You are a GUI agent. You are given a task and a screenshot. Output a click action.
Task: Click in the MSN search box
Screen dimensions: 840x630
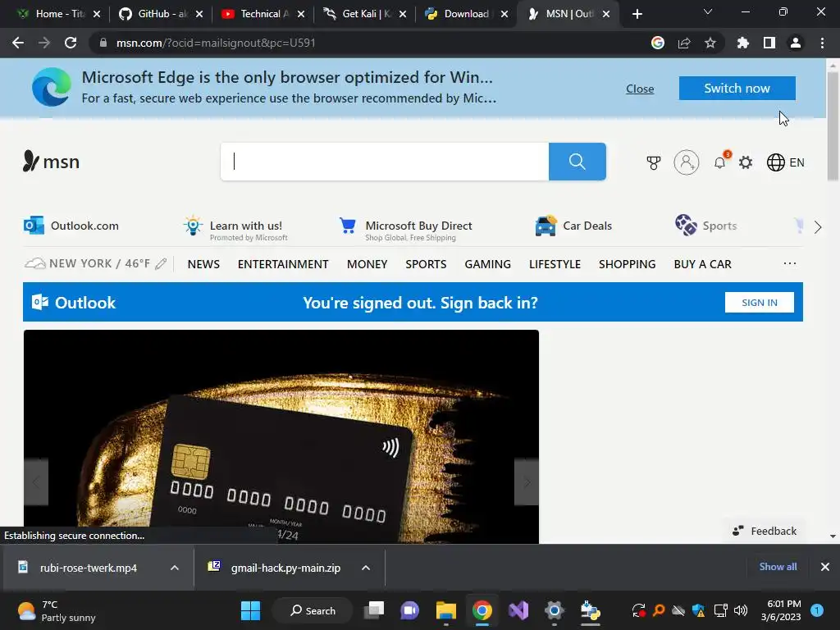pyautogui.click(x=385, y=162)
